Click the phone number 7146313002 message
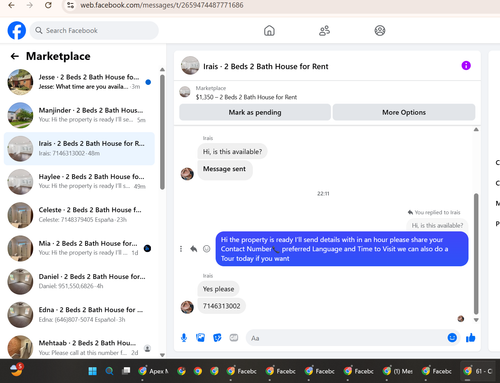This screenshot has height=383, width=500. pyautogui.click(x=222, y=306)
